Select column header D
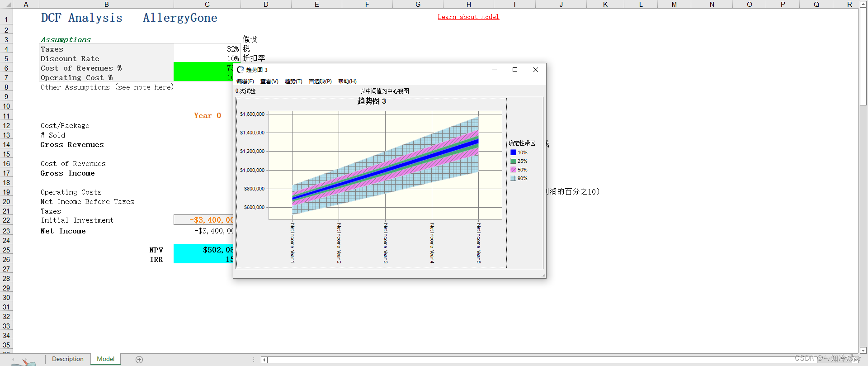 point(266,4)
